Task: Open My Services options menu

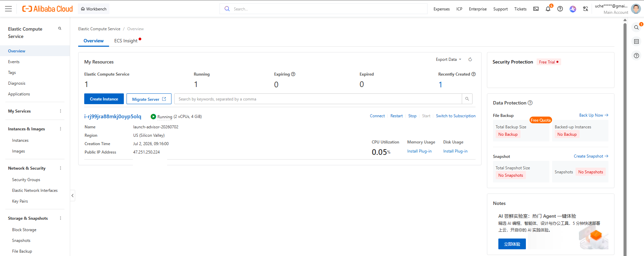Action: pos(60,111)
